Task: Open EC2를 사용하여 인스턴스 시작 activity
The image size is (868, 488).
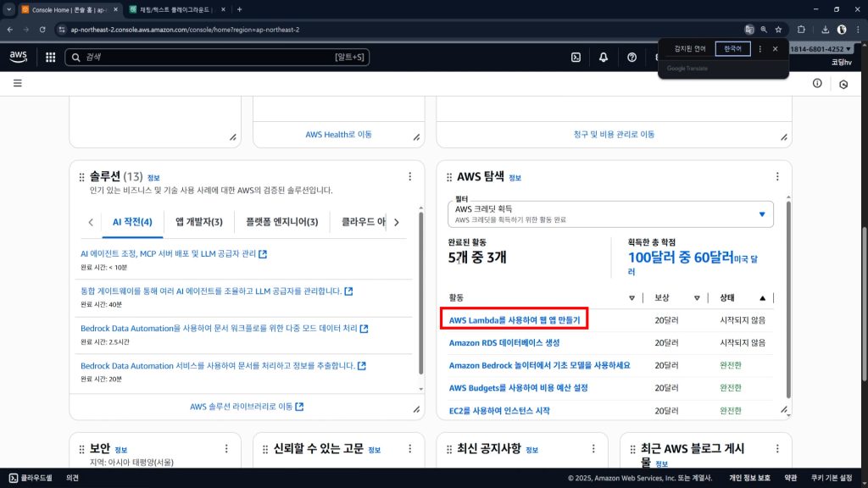Action: [499, 411]
